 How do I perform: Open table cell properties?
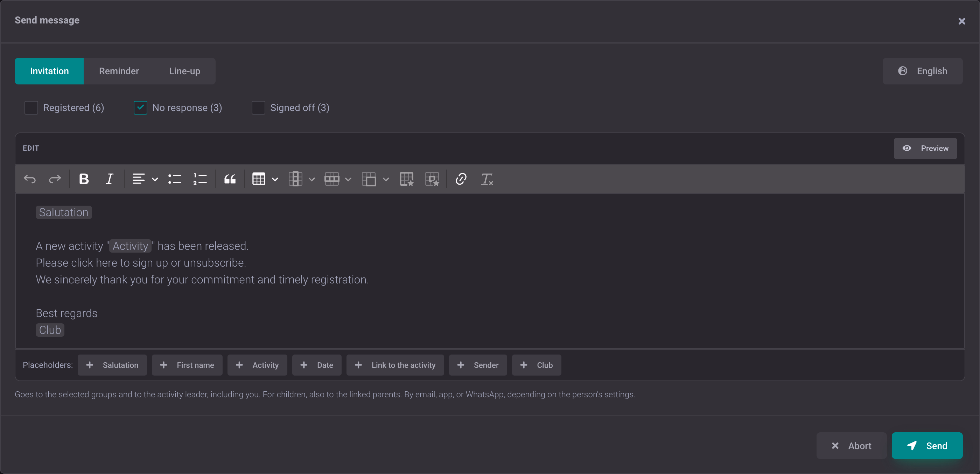click(432, 179)
